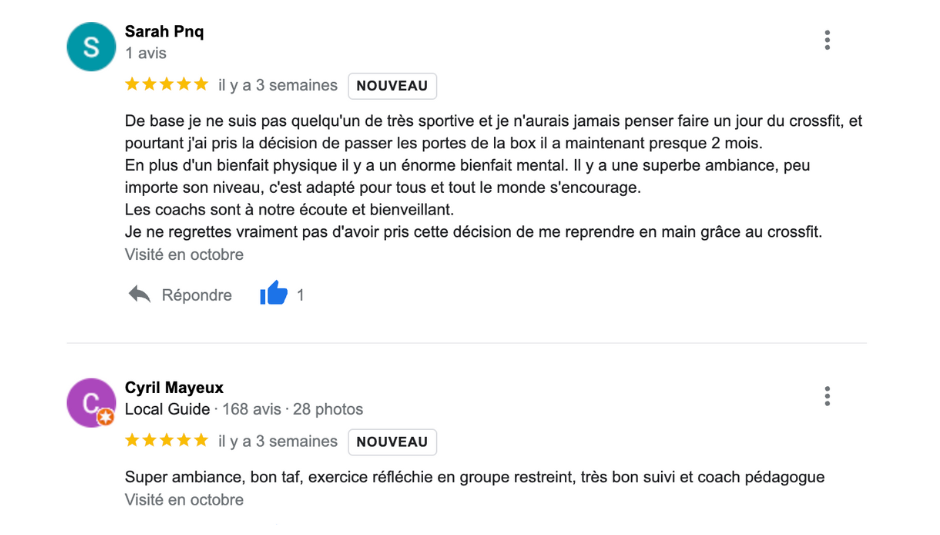
Task: Open Cyril Mayeux's profile name link
Action: point(174,387)
